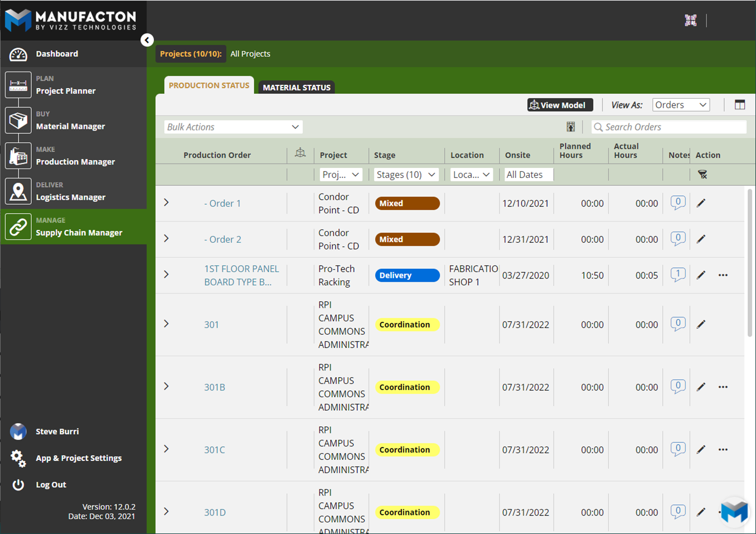Viewport: 756px width, 534px height.
Task: Open the Bulk Actions dropdown
Action: (x=233, y=127)
